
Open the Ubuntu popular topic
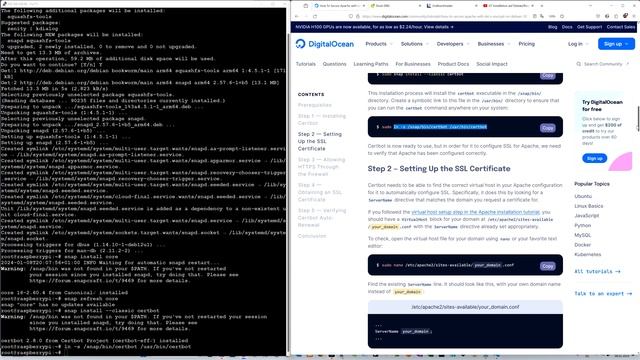tap(583, 196)
